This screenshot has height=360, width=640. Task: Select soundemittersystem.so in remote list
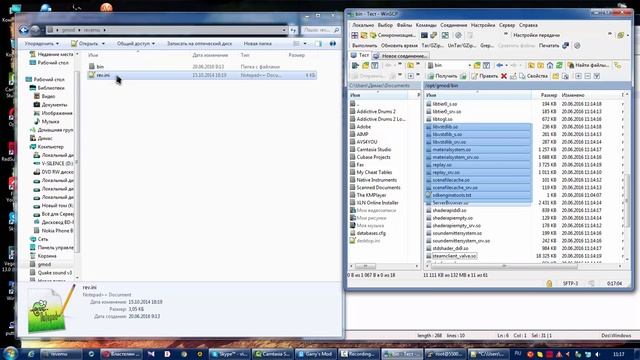click(457, 233)
